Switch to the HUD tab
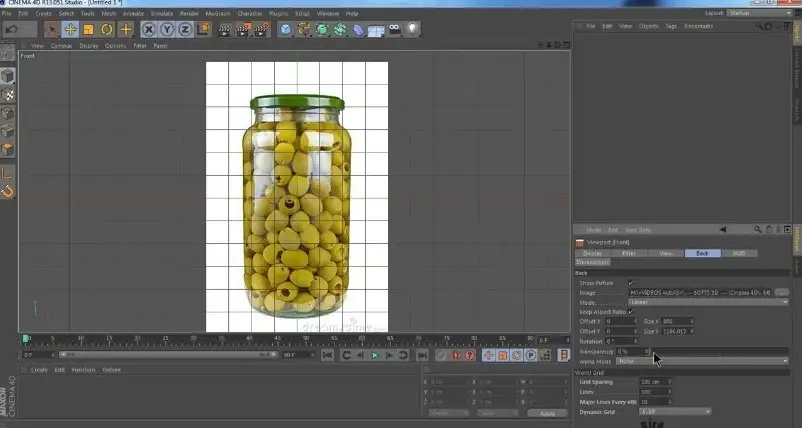Viewport: 802px width, 428px height. [x=739, y=253]
